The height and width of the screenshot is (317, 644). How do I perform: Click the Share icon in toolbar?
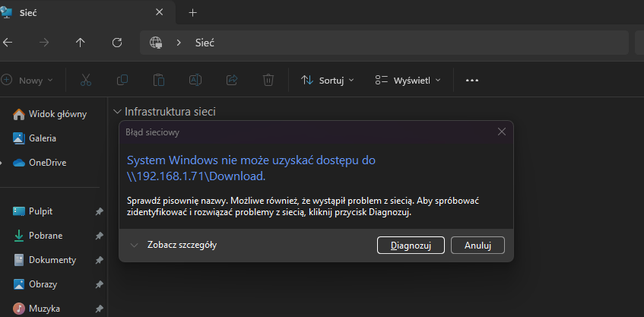tap(232, 80)
